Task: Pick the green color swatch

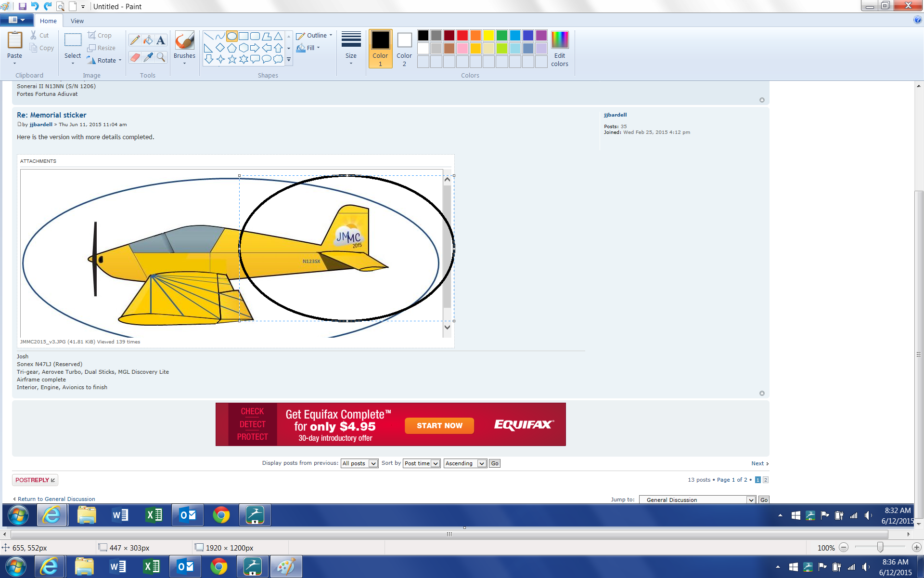Action: (501, 35)
